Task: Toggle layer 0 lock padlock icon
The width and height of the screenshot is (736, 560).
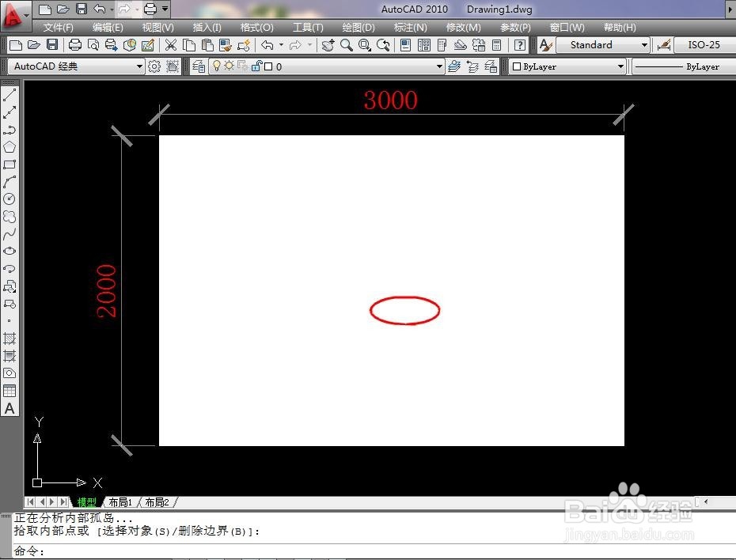Action: [x=256, y=66]
